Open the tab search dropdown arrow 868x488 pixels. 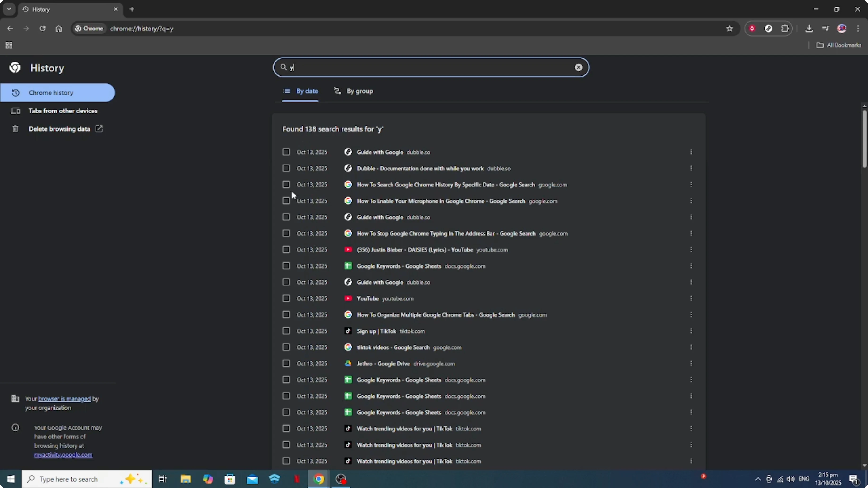9,9
